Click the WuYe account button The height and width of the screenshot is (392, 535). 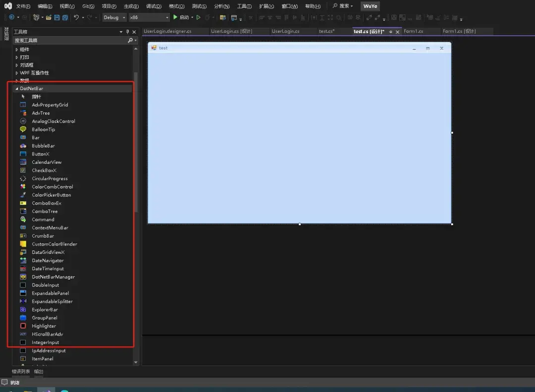(x=370, y=6)
